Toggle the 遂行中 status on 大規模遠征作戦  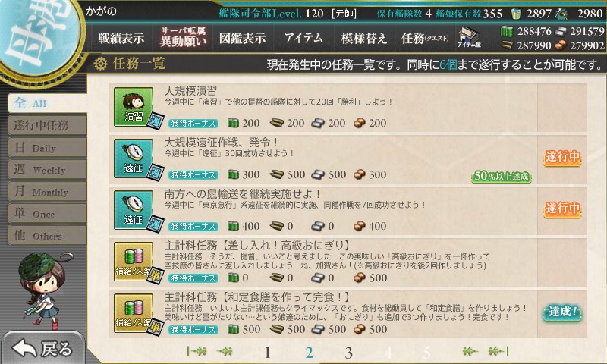(562, 158)
